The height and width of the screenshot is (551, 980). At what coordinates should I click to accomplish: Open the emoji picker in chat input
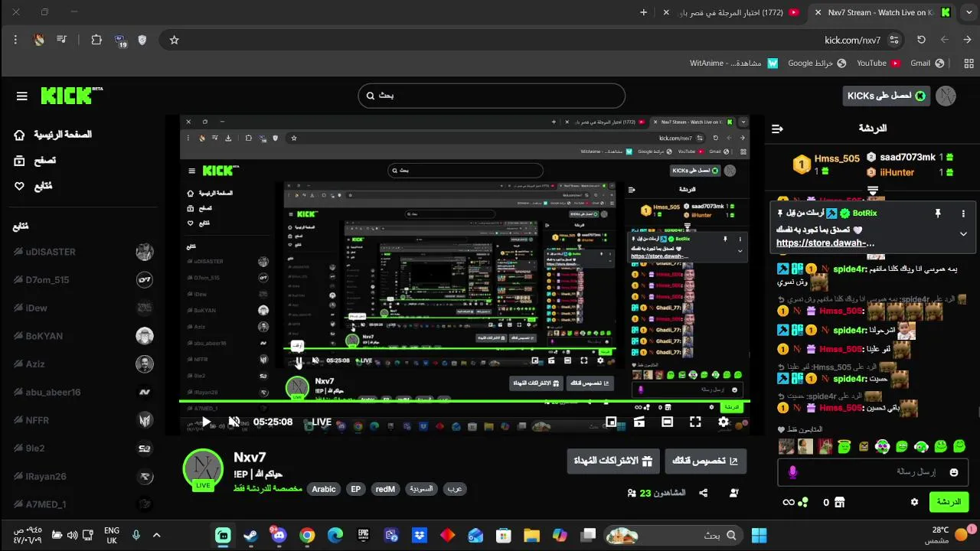tap(954, 472)
